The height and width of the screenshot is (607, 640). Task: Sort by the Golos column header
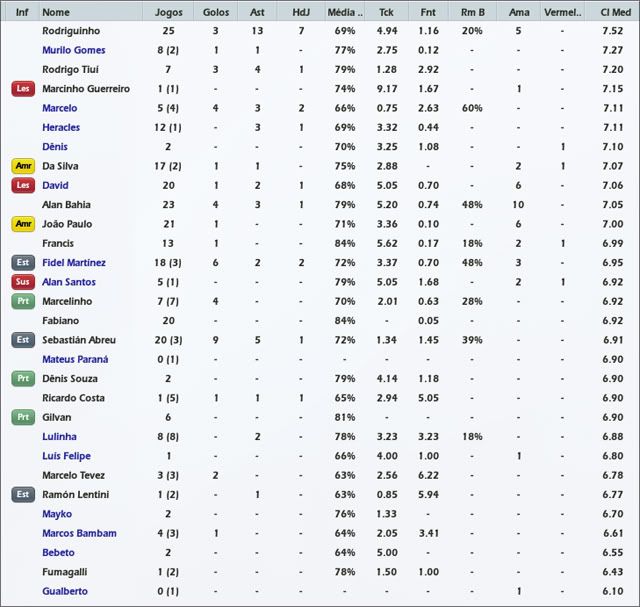tap(215, 12)
